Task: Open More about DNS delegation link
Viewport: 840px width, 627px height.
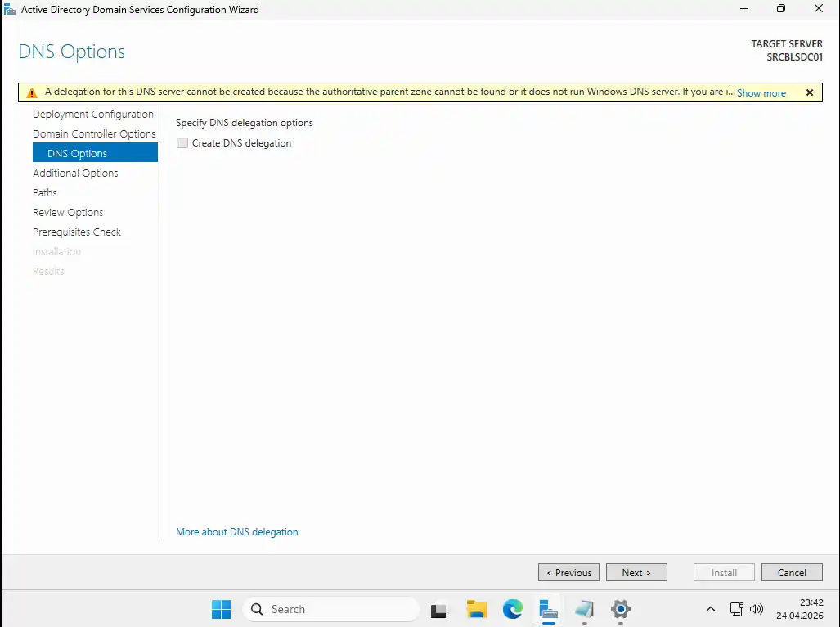Action: pyautogui.click(x=236, y=531)
